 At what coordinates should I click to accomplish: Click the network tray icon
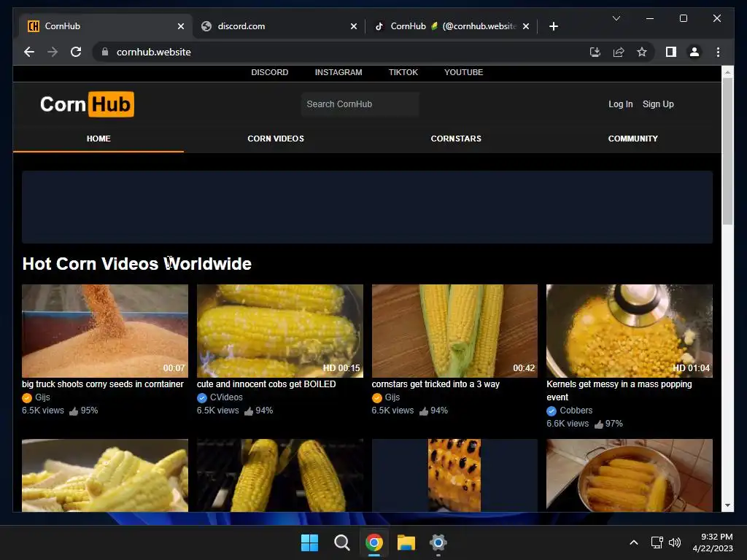(657, 542)
